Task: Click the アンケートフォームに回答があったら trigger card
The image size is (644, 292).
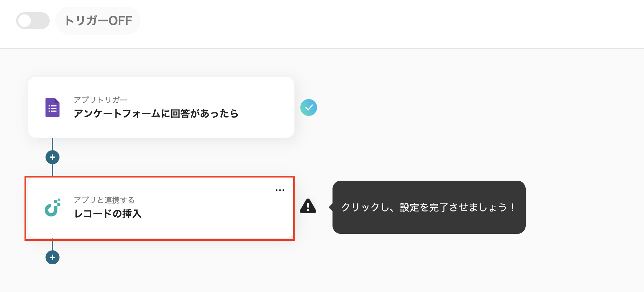Action: click(161, 107)
